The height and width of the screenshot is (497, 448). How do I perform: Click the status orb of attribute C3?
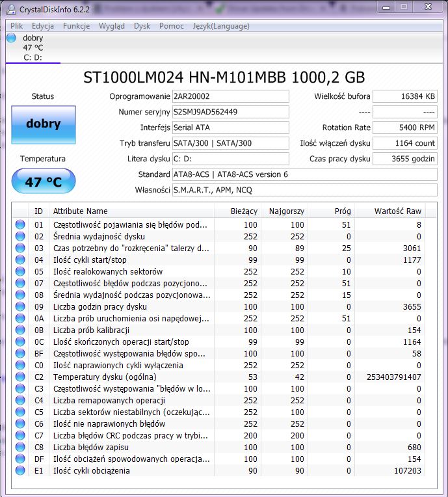click(20, 388)
